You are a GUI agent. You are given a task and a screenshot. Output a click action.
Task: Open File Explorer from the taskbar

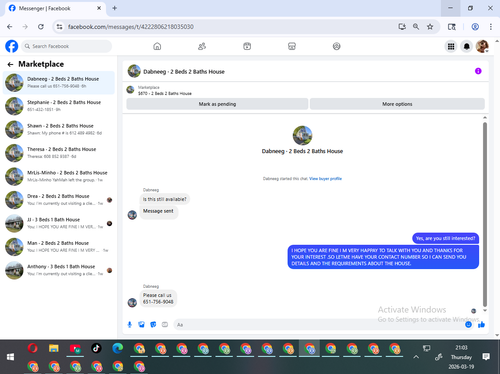[54, 349]
